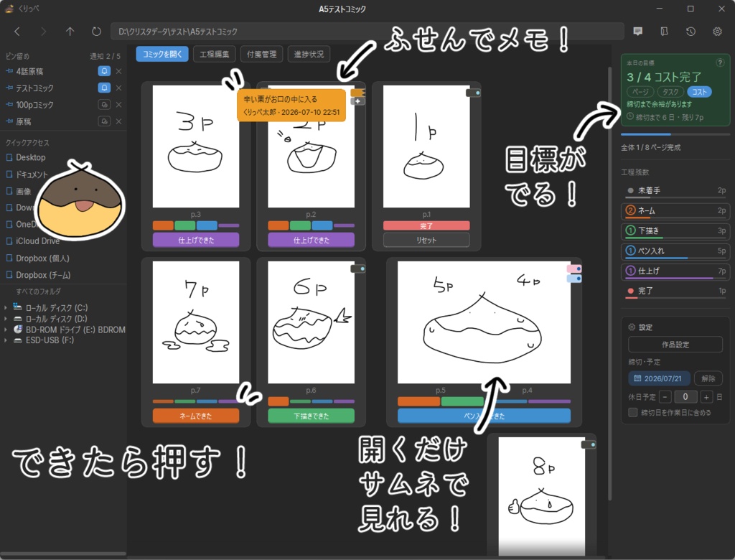Click the ペン入れ process row
This screenshot has height=560, width=735.
[x=675, y=251]
